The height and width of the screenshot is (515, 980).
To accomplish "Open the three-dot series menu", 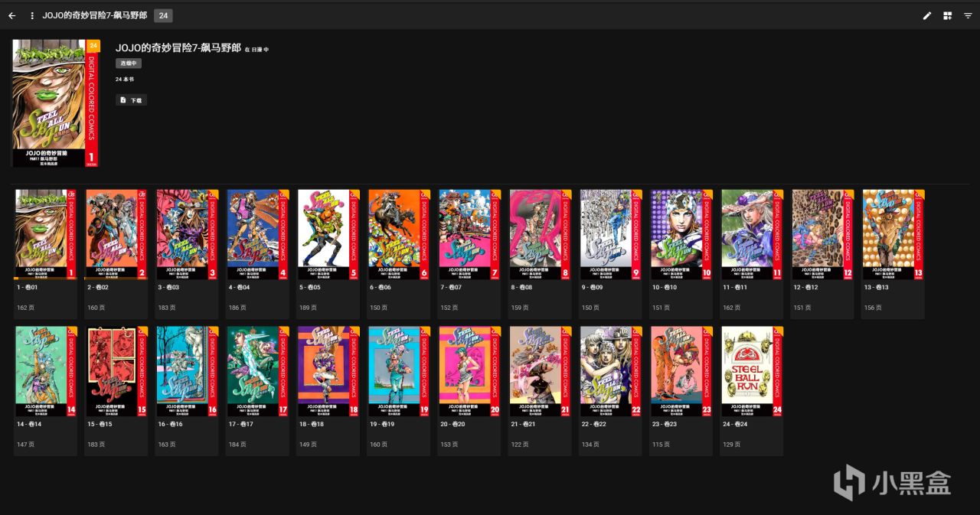I will [32, 15].
